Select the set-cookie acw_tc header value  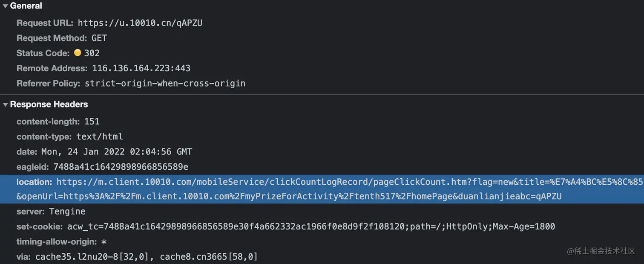[x=311, y=226]
